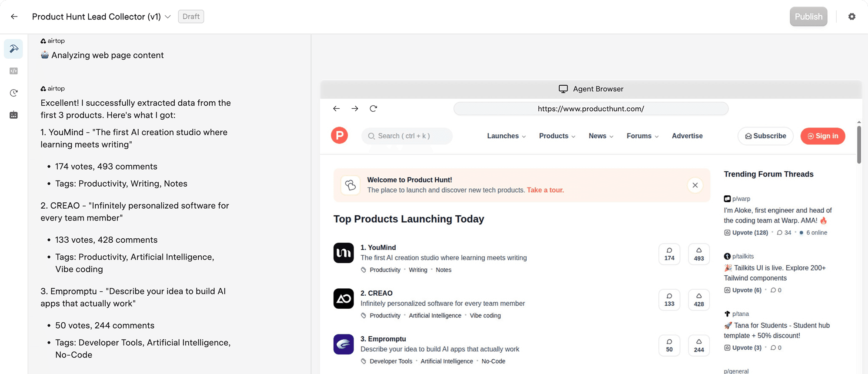The height and width of the screenshot is (374, 868).
Task: Select the build hammer icon in sidebar
Action: [13, 49]
